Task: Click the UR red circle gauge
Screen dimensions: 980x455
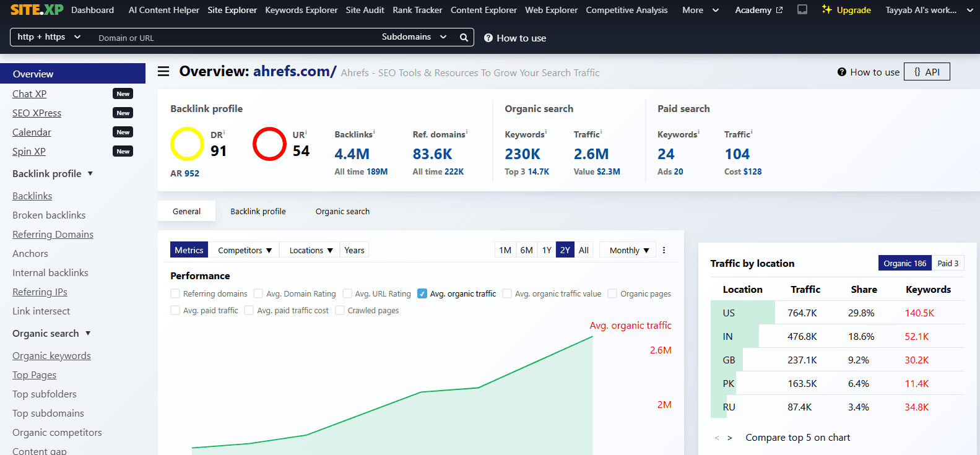Action: 269,144
